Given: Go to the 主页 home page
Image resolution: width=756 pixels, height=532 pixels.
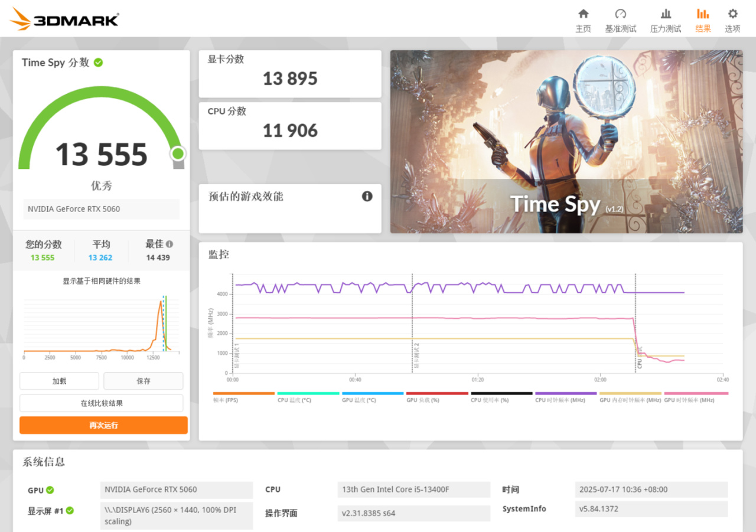Looking at the screenshot, I should pyautogui.click(x=583, y=21).
